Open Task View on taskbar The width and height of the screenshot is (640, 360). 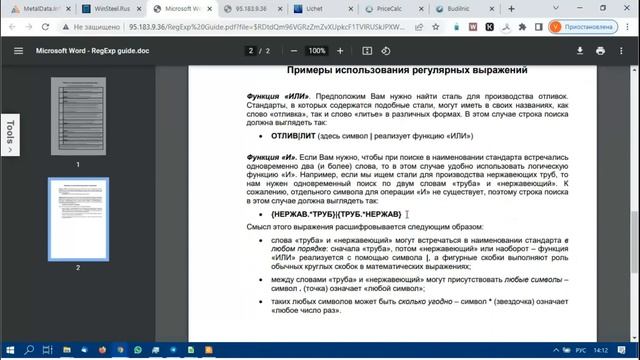click(x=47, y=350)
